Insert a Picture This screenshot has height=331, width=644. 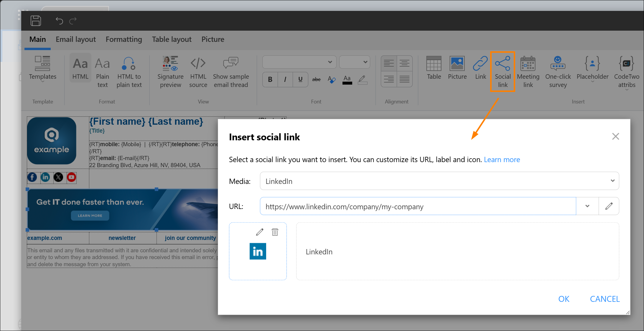pos(457,68)
